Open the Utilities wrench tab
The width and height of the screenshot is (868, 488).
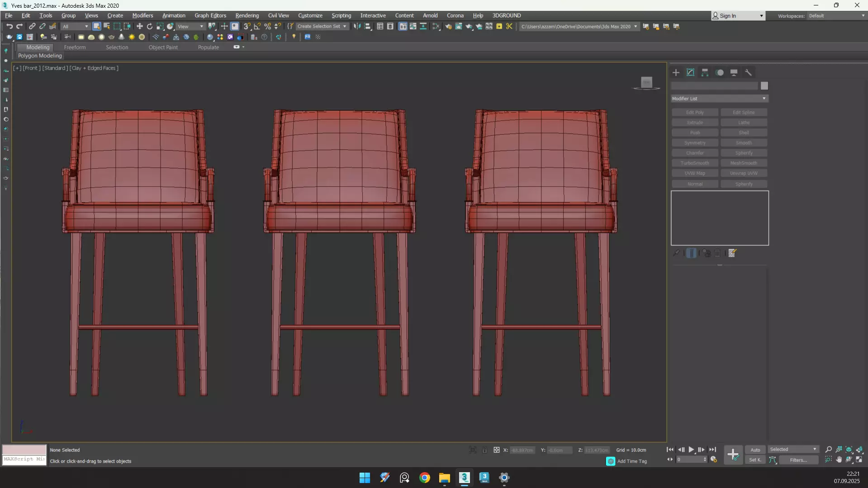(x=748, y=72)
